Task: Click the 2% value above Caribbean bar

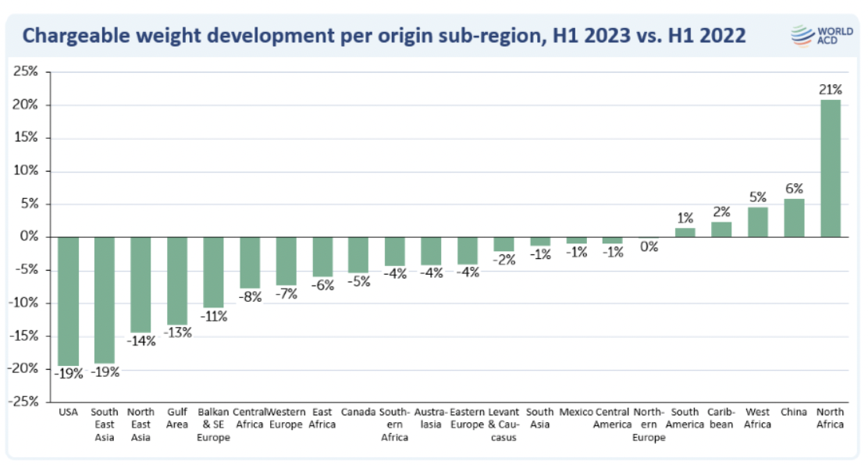Action: (x=721, y=212)
